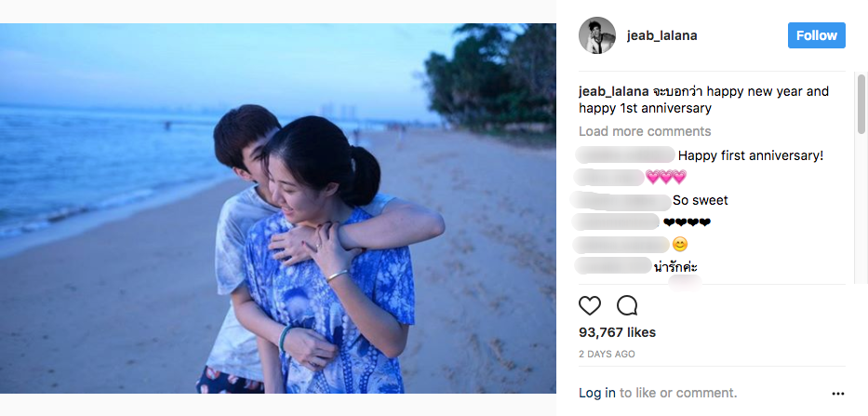868x416 pixels.
Task: Click blurred username beside 'So sweet'
Action: pos(621,200)
